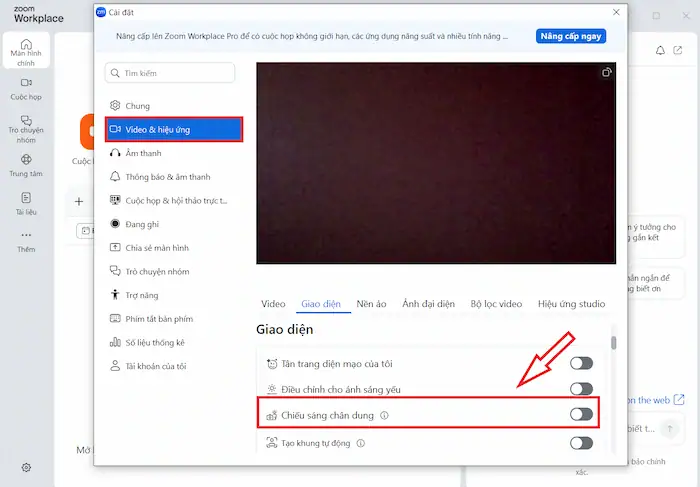Click the pop-out icon on video preview
700x487 pixels.
[x=606, y=73]
